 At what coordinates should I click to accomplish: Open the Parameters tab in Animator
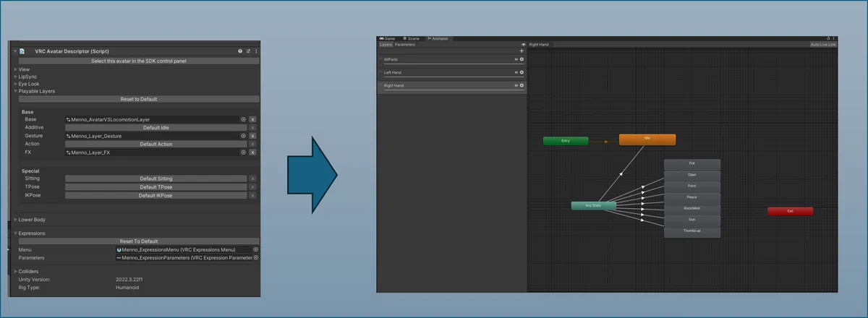[x=405, y=45]
